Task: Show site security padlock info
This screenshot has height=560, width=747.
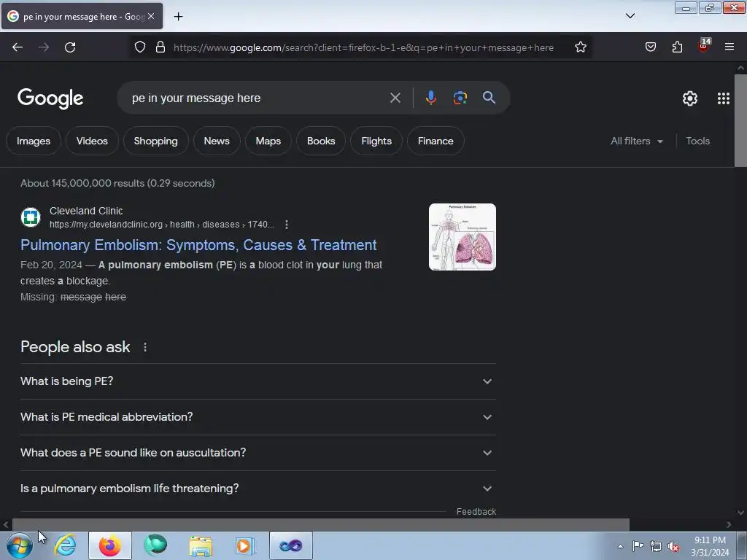Action: [x=160, y=47]
